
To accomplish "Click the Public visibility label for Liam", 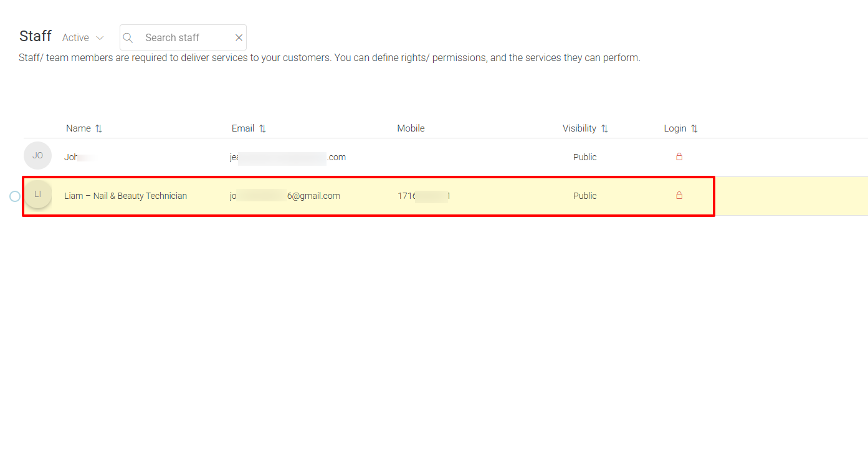I will click(584, 195).
